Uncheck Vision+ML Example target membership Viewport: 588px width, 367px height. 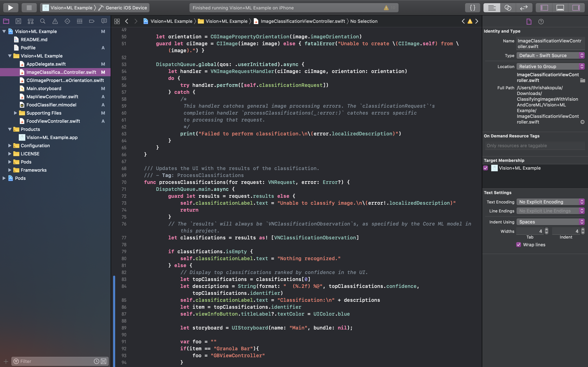coord(486,168)
